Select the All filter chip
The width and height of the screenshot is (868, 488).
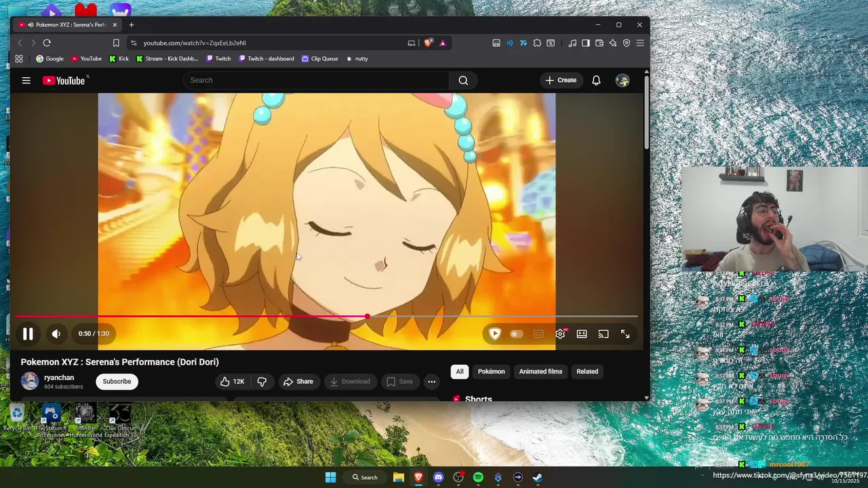pyautogui.click(x=460, y=371)
